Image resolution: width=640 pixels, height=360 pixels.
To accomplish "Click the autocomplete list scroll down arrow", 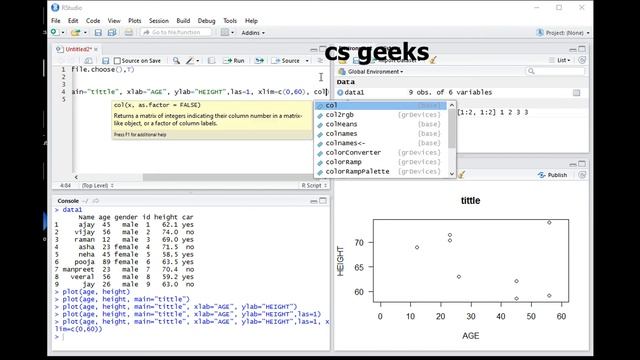I will 452,173.
